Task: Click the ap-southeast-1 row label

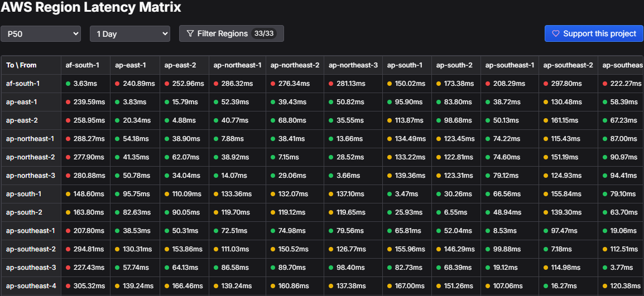Action: pos(31,231)
